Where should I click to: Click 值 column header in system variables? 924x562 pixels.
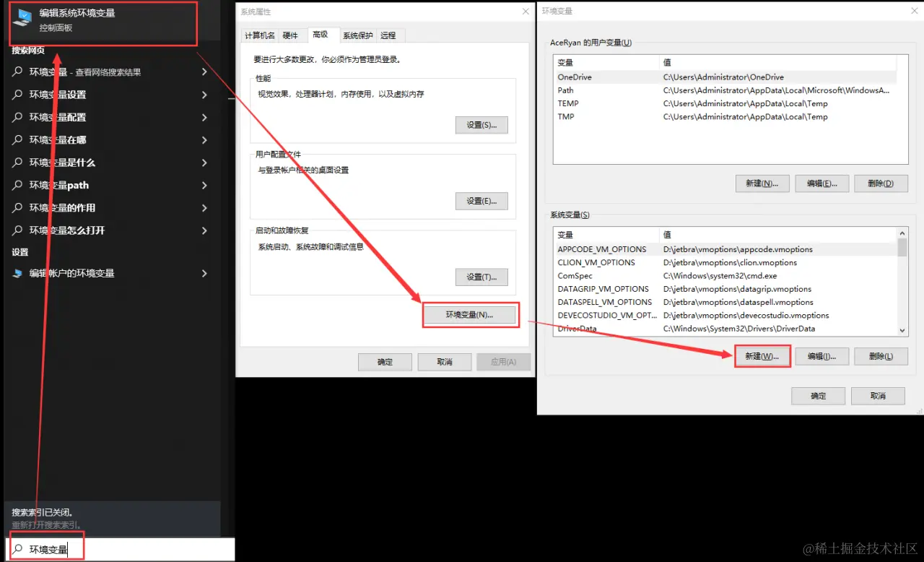coord(778,235)
